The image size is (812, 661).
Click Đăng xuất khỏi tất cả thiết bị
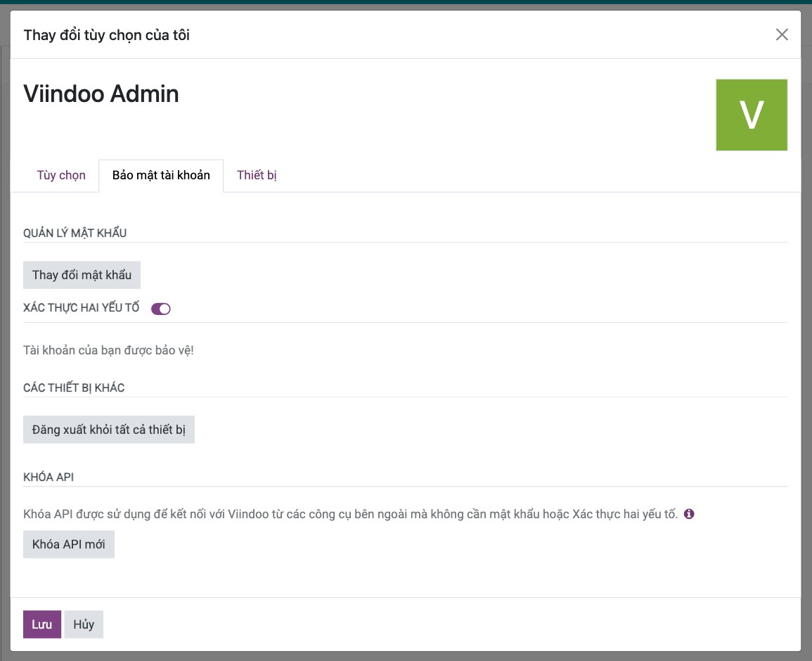(109, 430)
